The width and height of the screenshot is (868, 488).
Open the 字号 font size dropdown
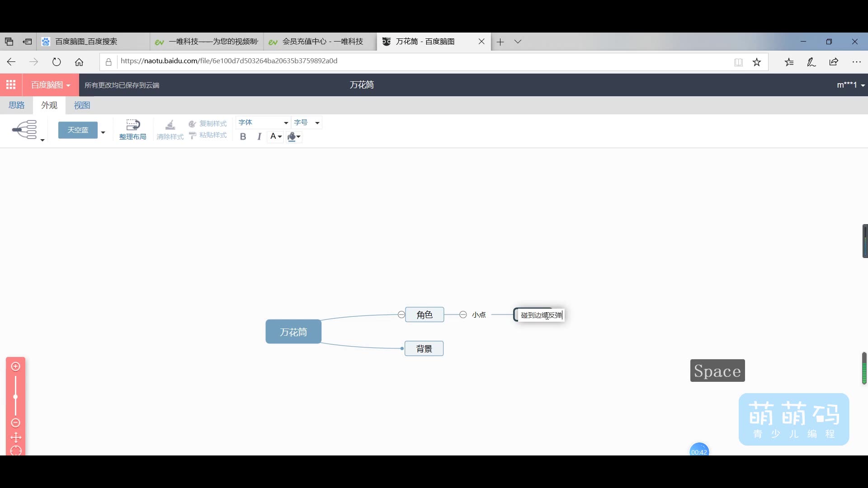pos(307,123)
